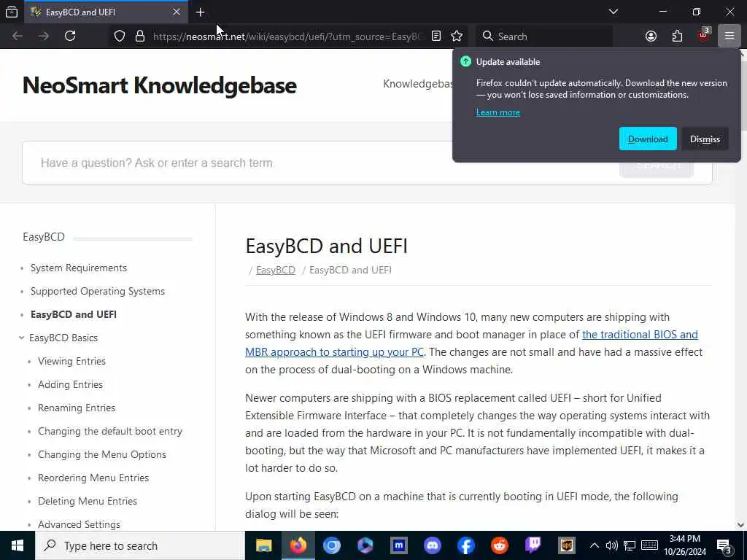Dismiss the Firefox update notification
747x560 pixels.
(x=705, y=139)
